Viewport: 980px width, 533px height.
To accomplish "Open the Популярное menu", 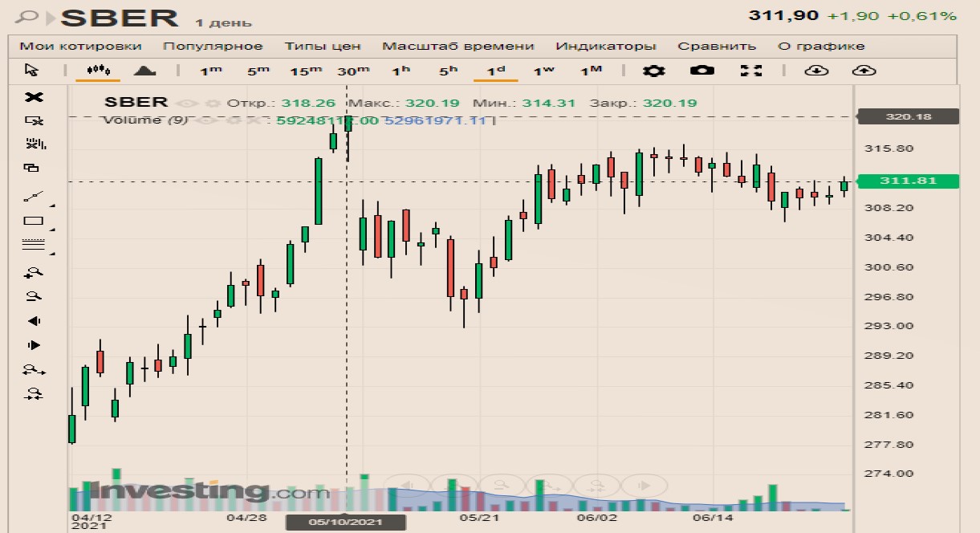I will coord(213,46).
